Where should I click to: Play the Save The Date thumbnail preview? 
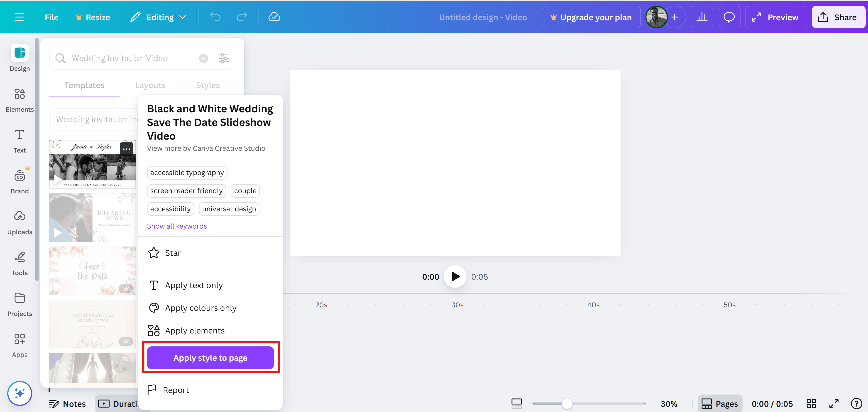click(57, 286)
